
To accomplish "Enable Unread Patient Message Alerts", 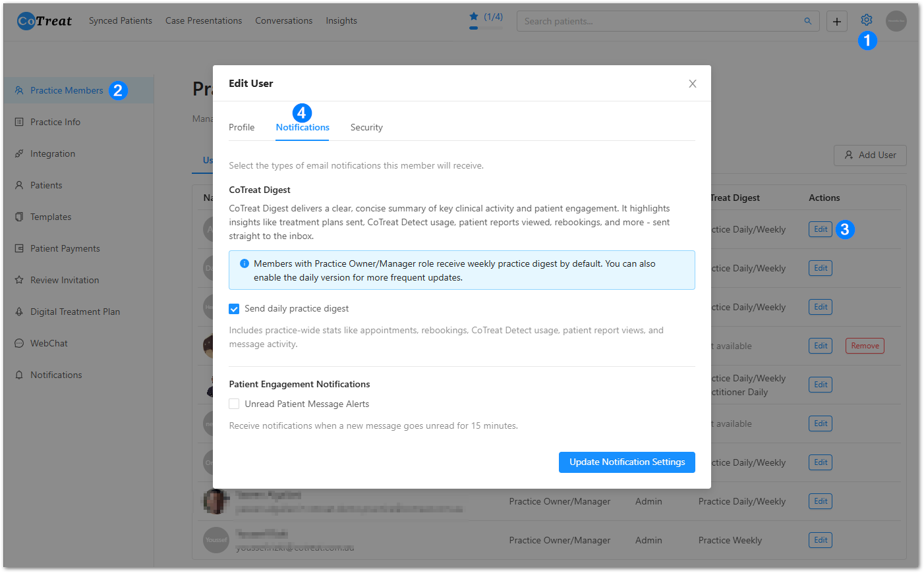I will (234, 404).
